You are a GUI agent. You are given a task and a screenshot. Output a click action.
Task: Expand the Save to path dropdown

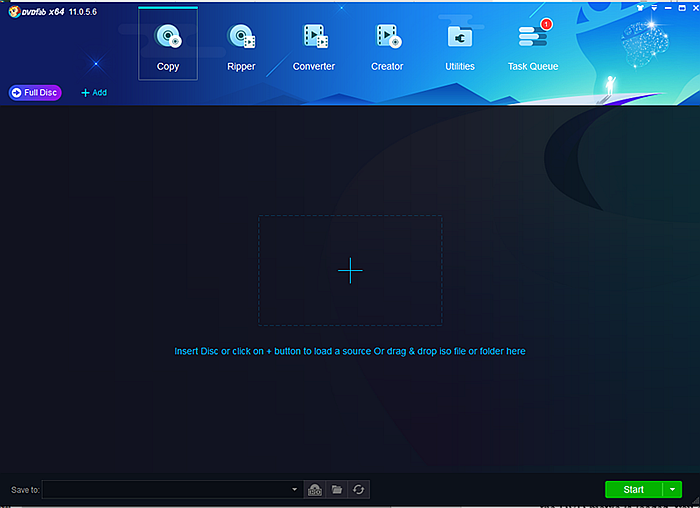point(295,489)
